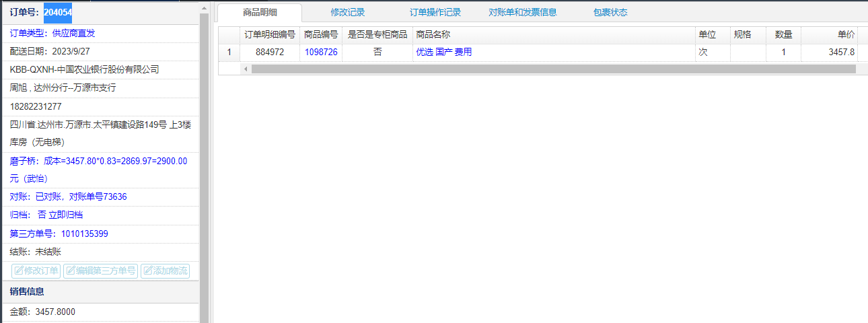Screen dimensions: 868x323
Task: Click the 供应商直发 order type link
Action: (x=73, y=34)
